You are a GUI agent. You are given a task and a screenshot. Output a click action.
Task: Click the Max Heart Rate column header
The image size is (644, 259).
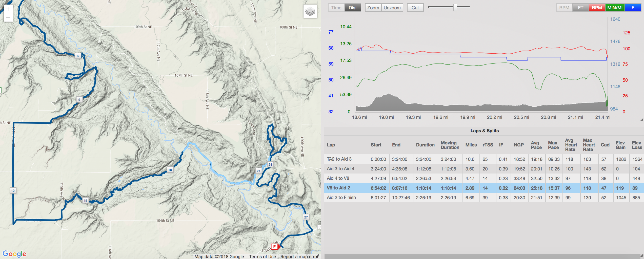(589, 145)
